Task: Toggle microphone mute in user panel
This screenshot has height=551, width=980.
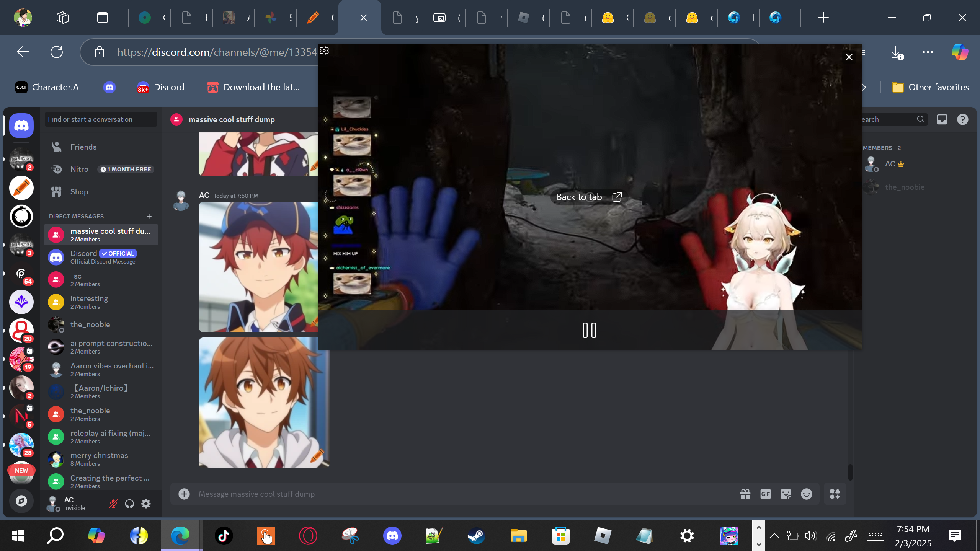Action: pyautogui.click(x=113, y=504)
